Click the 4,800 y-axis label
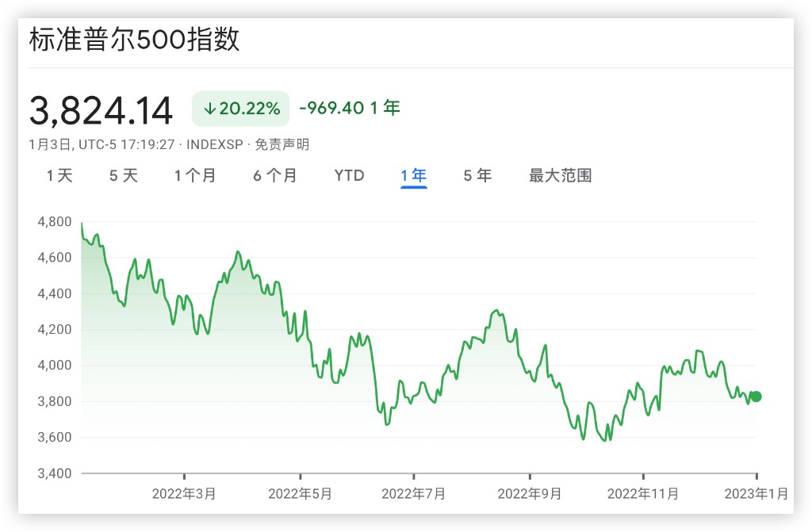Screen dimensions: 812x532 coord(54,222)
